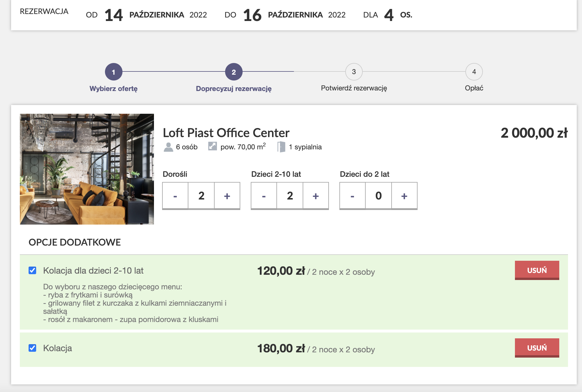Open step 3 Potwierdź rezerwację
Viewport: 582px width, 392px height.
[354, 72]
